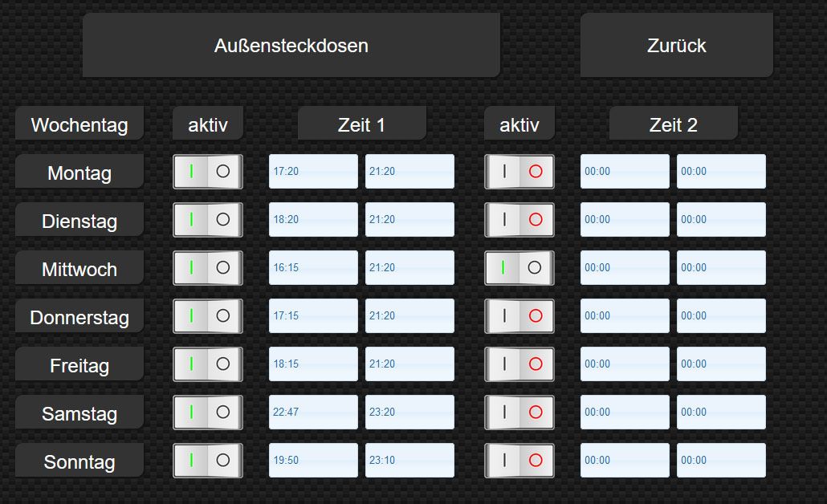Toggle Dienstag Zeit 1 aktiv switch
827x504 pixels.
click(x=208, y=220)
